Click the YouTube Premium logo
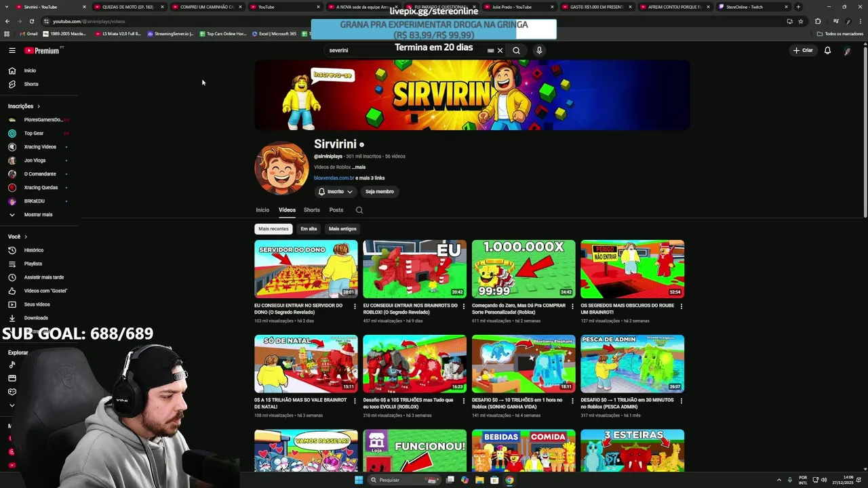Viewport: 868px width, 488px height. coord(42,50)
